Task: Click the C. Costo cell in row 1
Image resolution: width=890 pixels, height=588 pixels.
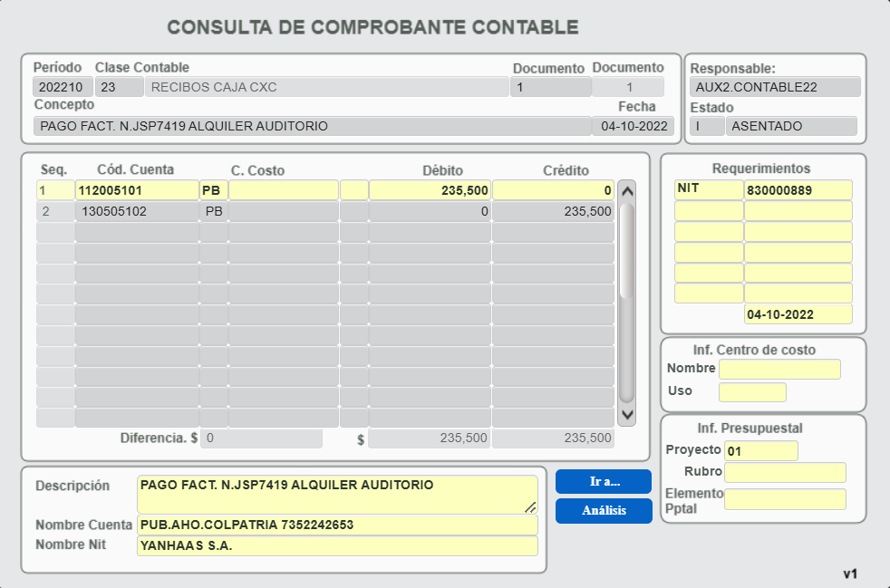Action: pyautogui.click(x=284, y=190)
